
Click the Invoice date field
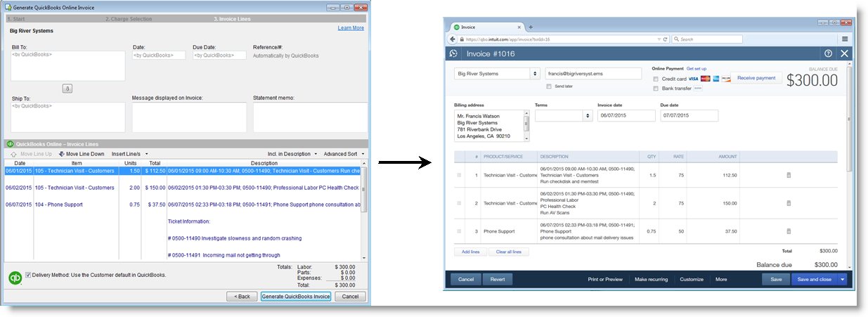coord(626,116)
